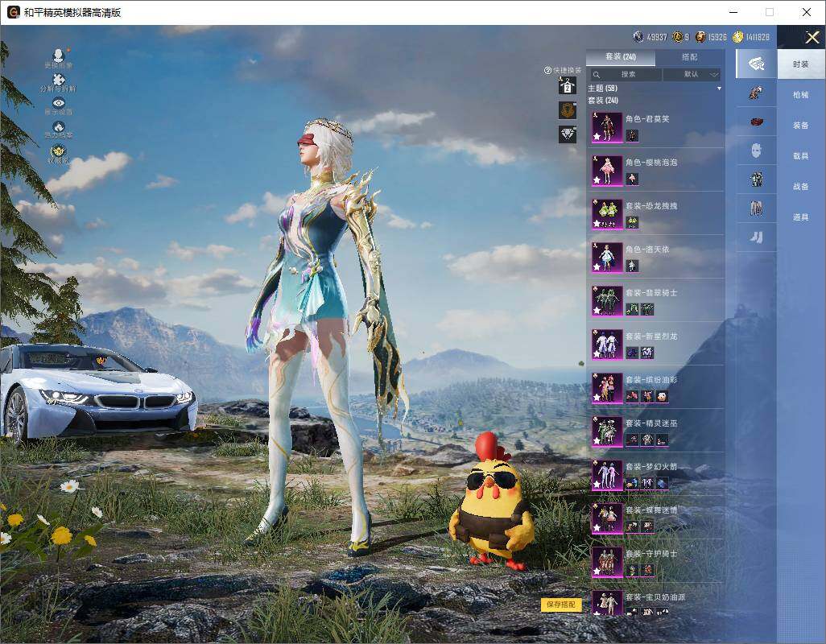Open the flame icon in left sidebar
Viewport: 826px width, 644px height.
click(x=59, y=126)
